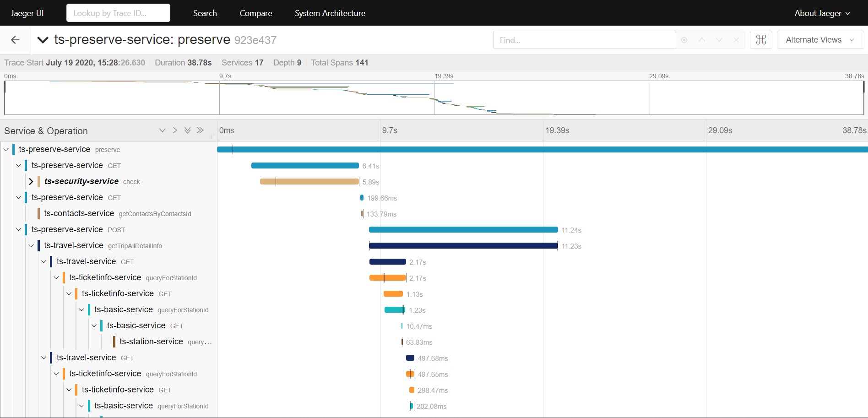Viewport: 868px width, 418px height.
Task: Click the 11.23s getTripAllDetailInfo span bar
Action: 463,246
